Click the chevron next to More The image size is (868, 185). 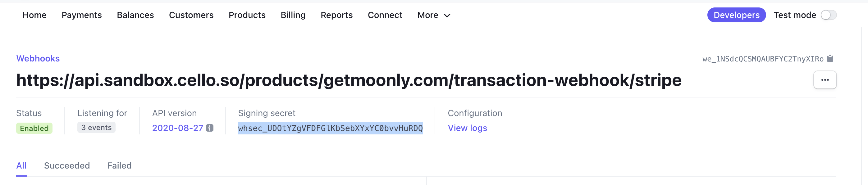[447, 16]
